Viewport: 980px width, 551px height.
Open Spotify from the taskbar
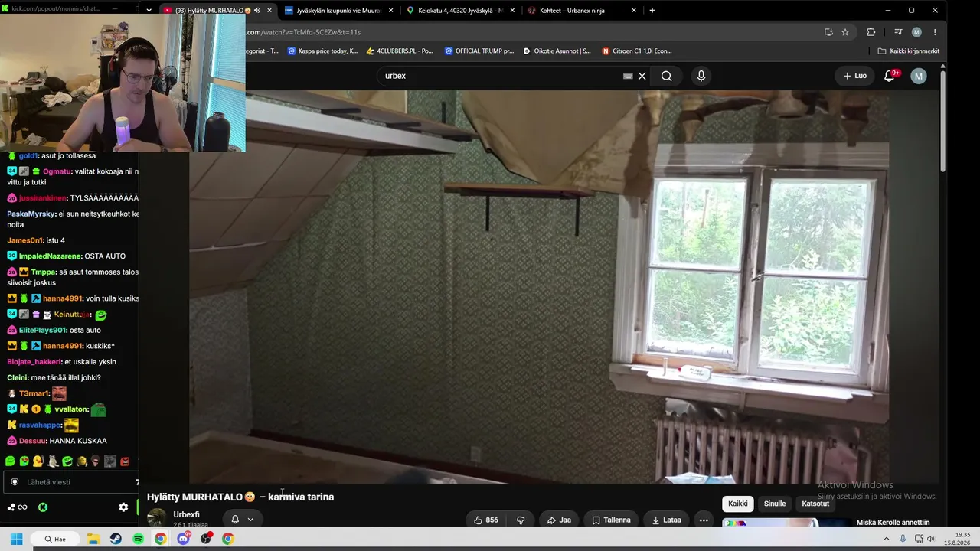[x=138, y=539]
